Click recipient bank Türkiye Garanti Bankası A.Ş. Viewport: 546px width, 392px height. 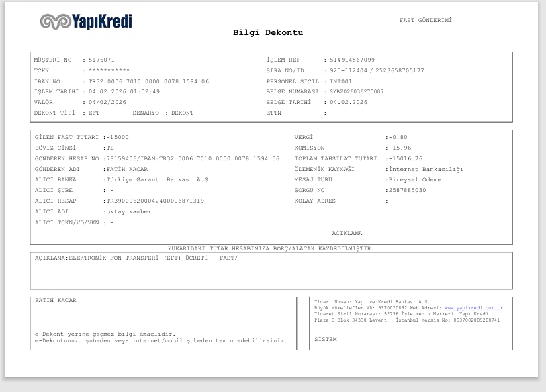[158, 180]
